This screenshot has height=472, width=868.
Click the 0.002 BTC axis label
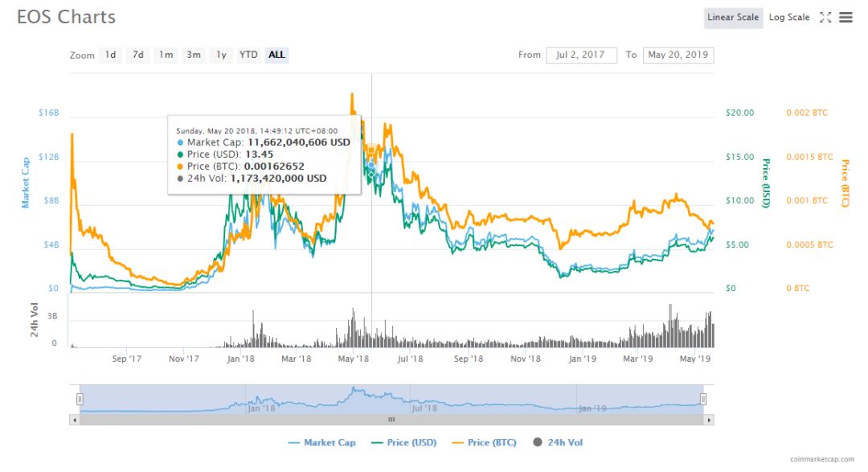pos(807,113)
